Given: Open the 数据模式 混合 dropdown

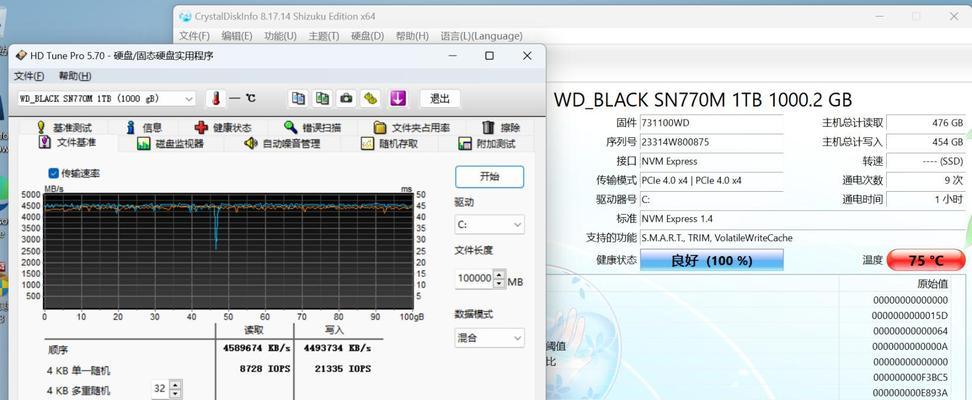Looking at the screenshot, I should [x=490, y=338].
